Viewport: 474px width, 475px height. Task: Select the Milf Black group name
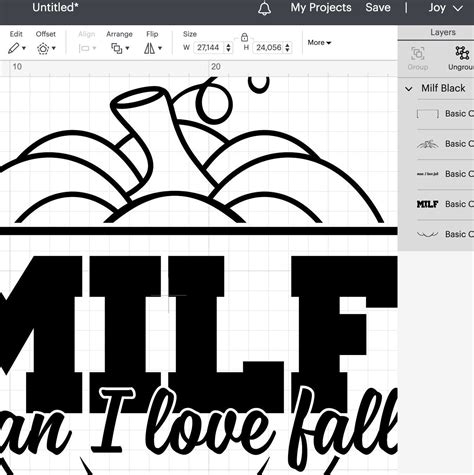tap(443, 88)
